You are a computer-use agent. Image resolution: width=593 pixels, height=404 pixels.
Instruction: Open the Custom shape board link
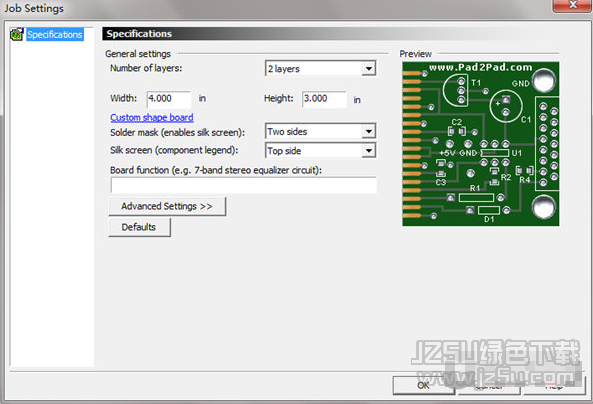[x=152, y=118]
